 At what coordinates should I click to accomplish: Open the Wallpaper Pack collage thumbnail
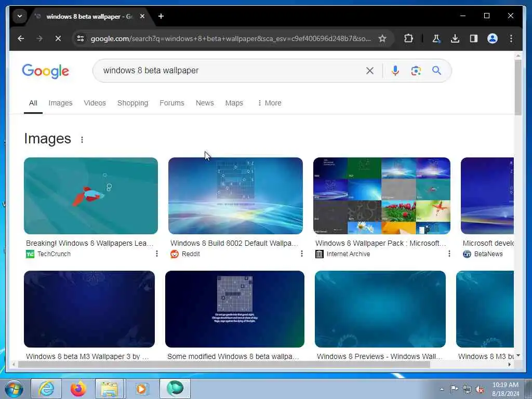point(382,196)
